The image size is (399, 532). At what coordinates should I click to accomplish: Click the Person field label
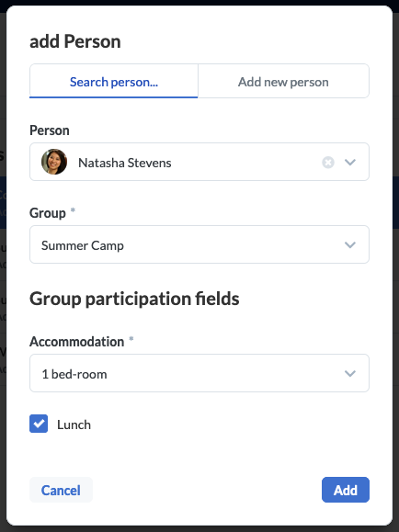pos(50,130)
